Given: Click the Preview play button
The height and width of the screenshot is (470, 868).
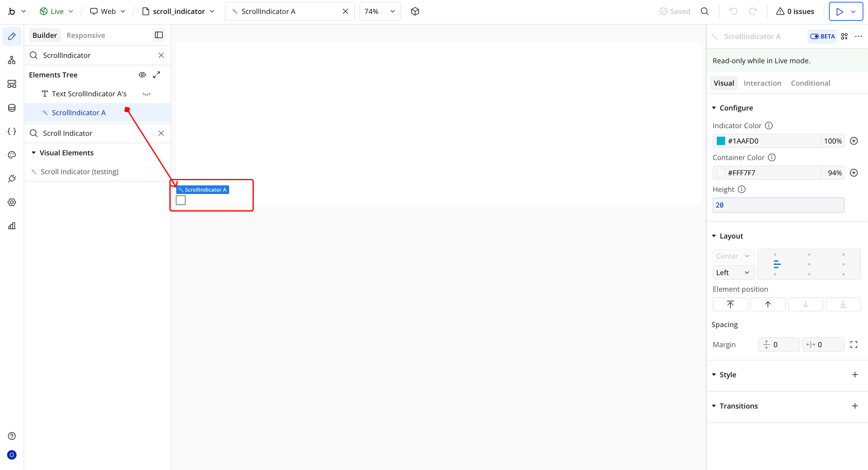Looking at the screenshot, I should 839,11.
